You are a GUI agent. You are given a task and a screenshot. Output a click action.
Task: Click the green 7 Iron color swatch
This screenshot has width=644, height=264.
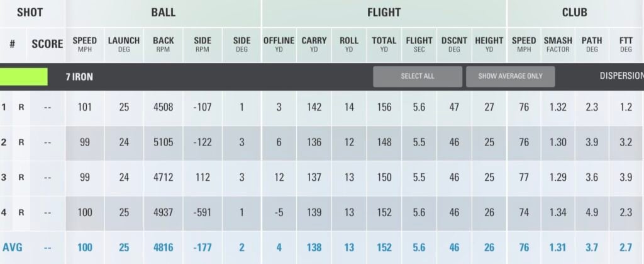(24, 77)
